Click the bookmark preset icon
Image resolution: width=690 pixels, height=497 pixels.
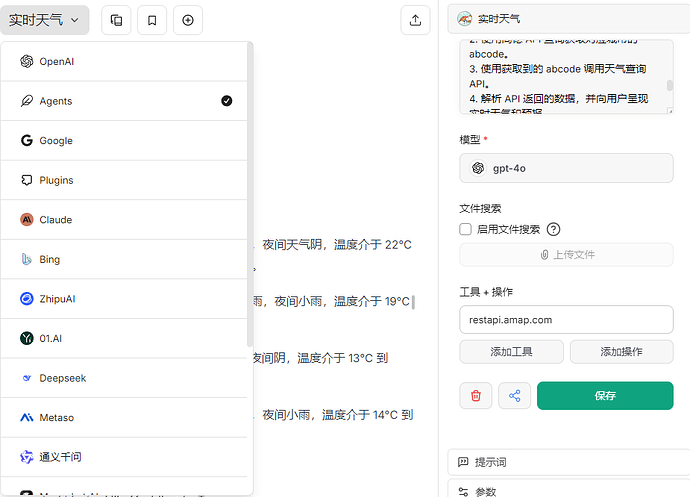[x=152, y=20]
